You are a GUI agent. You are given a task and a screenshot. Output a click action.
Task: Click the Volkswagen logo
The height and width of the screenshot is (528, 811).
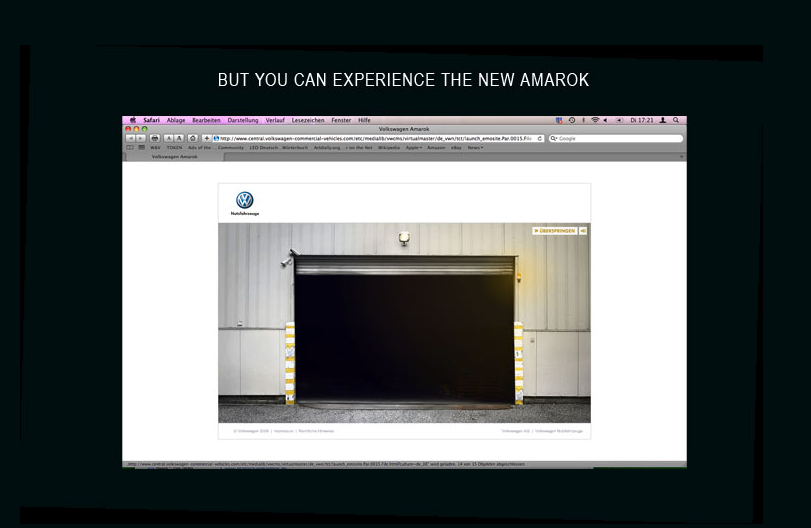(x=245, y=200)
